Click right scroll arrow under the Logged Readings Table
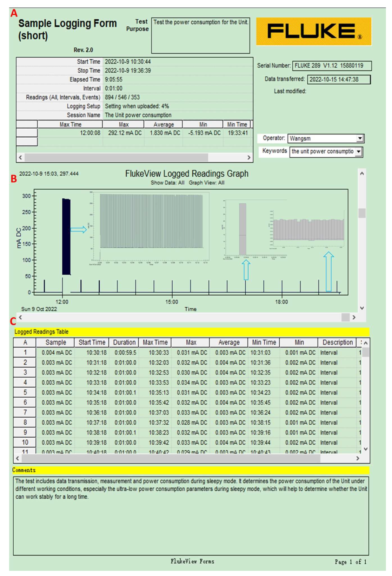The width and height of the screenshot is (392, 576). pos(358,458)
